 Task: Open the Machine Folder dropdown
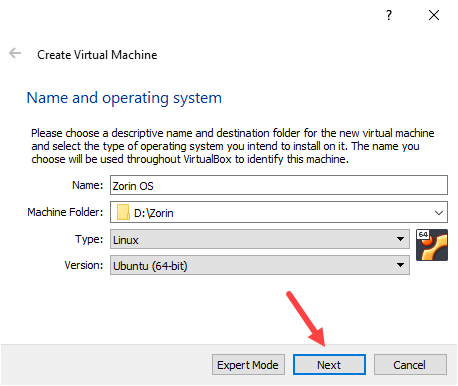coord(439,212)
